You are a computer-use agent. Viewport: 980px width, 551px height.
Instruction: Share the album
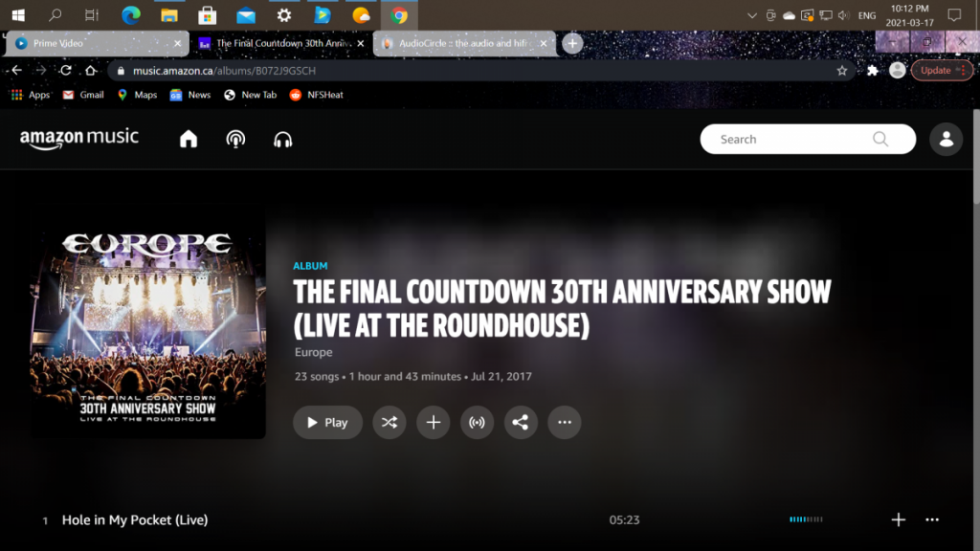(x=521, y=422)
